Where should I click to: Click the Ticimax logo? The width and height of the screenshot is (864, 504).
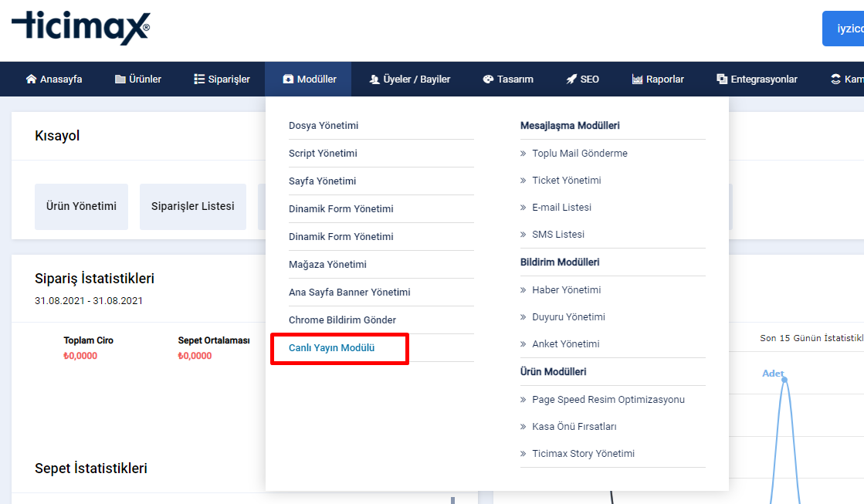pos(80,28)
